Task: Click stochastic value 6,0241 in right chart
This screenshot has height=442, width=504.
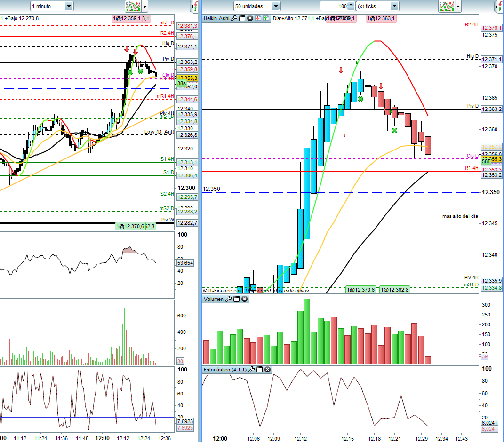Action: tap(489, 423)
